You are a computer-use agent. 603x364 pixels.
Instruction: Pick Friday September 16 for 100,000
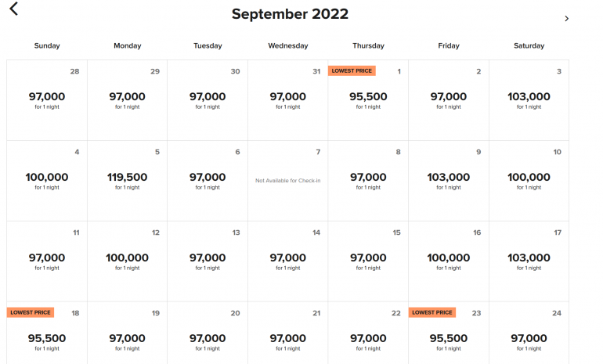(x=449, y=261)
